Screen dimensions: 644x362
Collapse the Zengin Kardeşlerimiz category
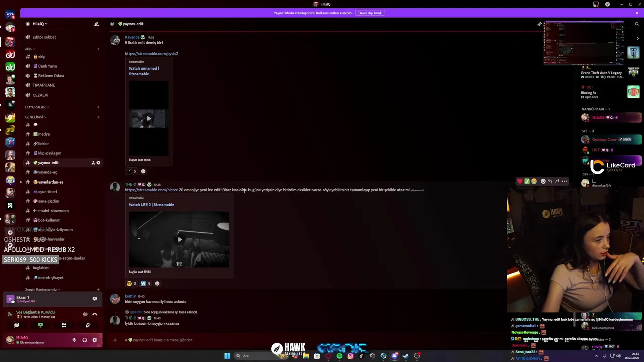(43, 290)
